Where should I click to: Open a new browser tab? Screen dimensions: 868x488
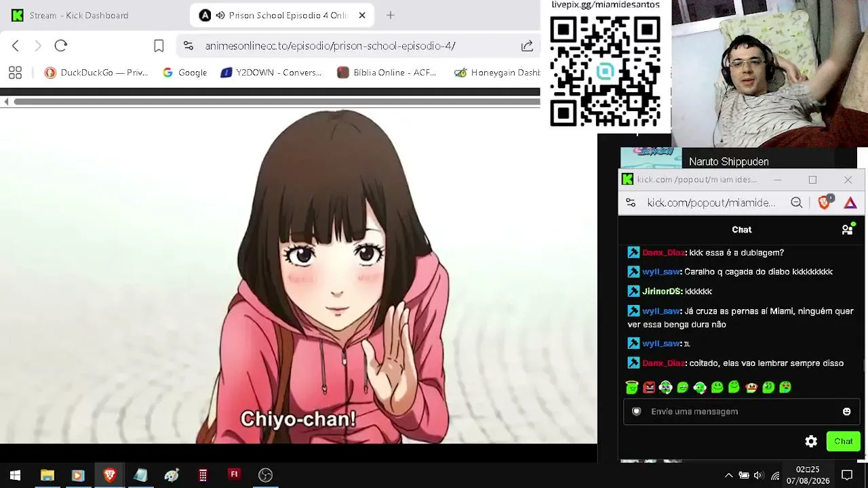tap(391, 15)
